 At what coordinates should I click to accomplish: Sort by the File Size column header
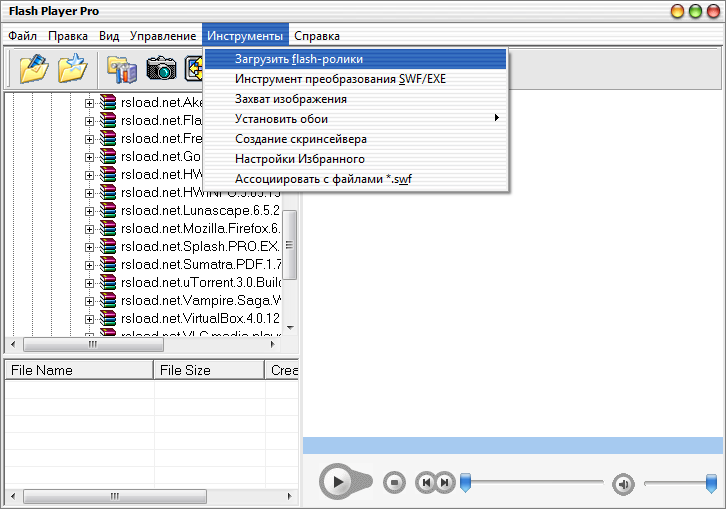(209, 370)
